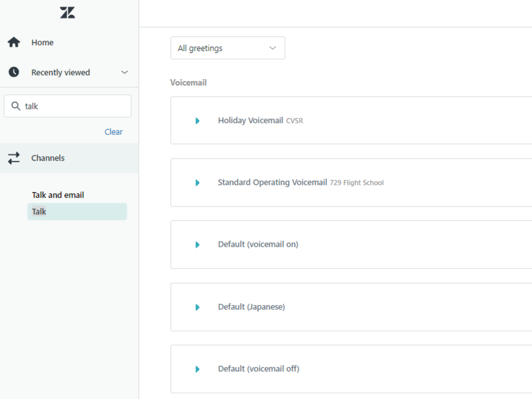Expand Default (Japanese) disclosure triangle
Screen dimensions: 532x399
point(197,307)
